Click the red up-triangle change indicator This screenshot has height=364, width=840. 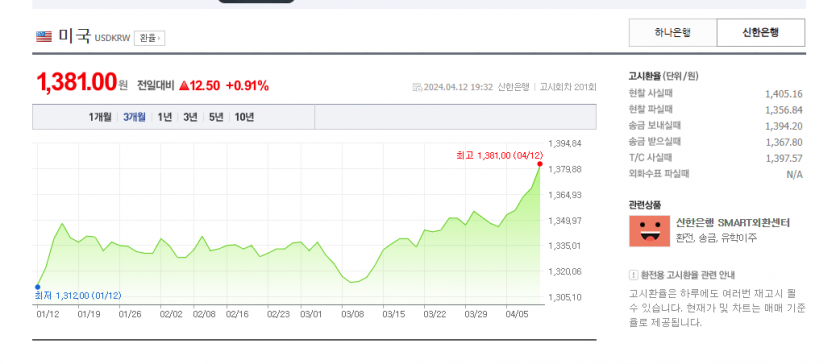[x=184, y=85]
